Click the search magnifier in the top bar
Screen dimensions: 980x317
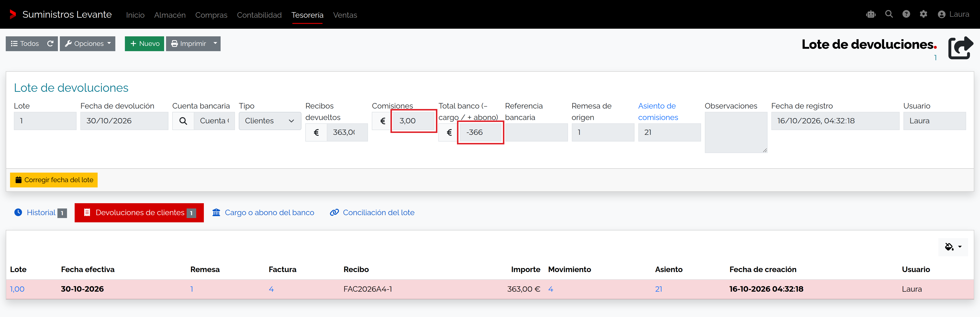coord(889,14)
